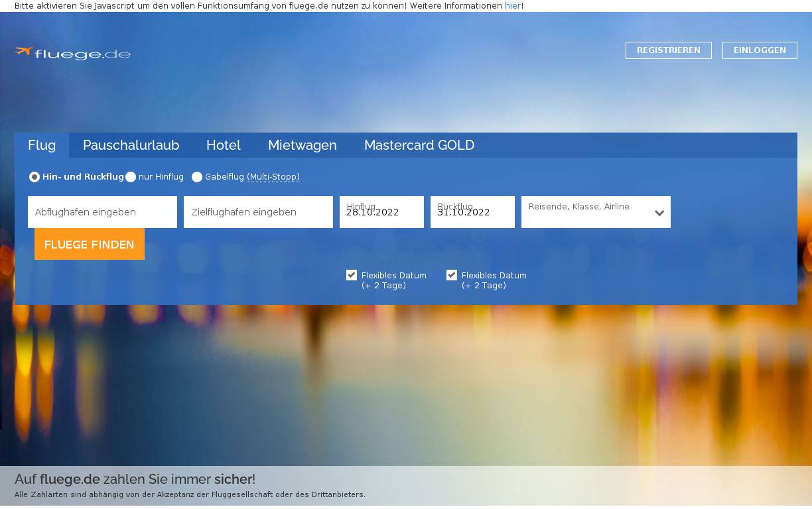The width and height of the screenshot is (812, 509).
Task: Open the Hotel tab
Action: (x=223, y=145)
